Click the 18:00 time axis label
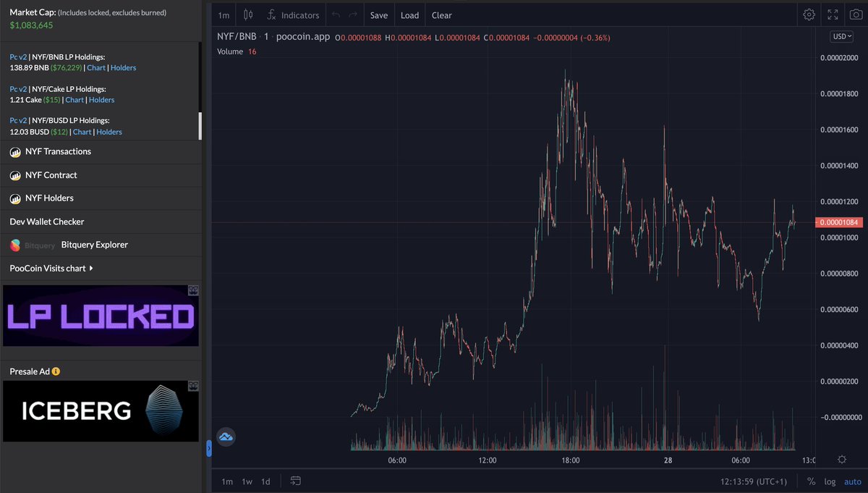The image size is (868, 493). click(570, 460)
